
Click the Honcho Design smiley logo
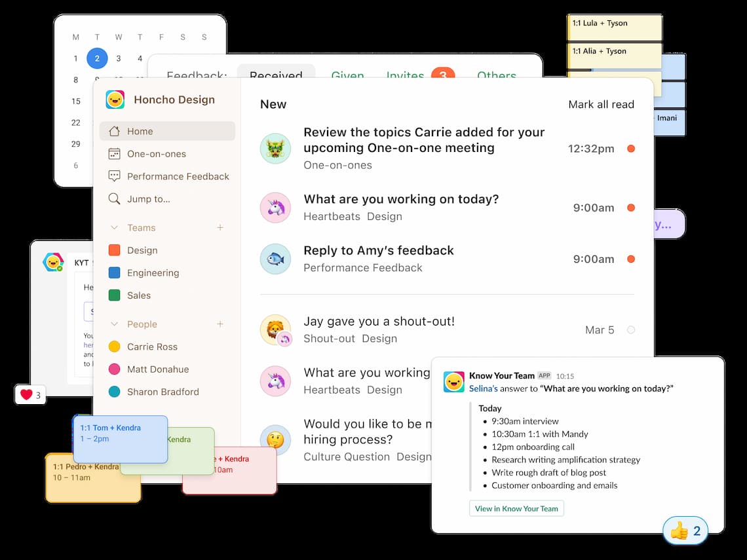click(x=115, y=100)
